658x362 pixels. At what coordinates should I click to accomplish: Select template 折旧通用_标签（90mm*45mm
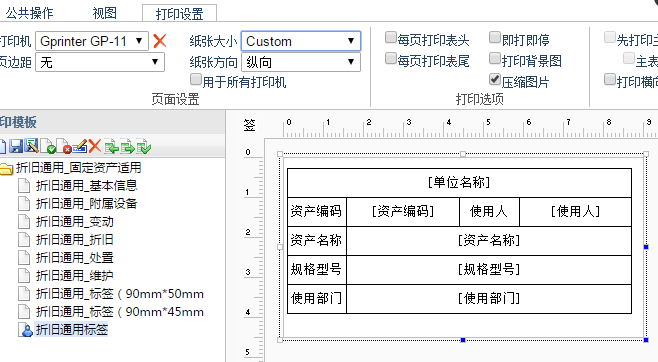120,312
